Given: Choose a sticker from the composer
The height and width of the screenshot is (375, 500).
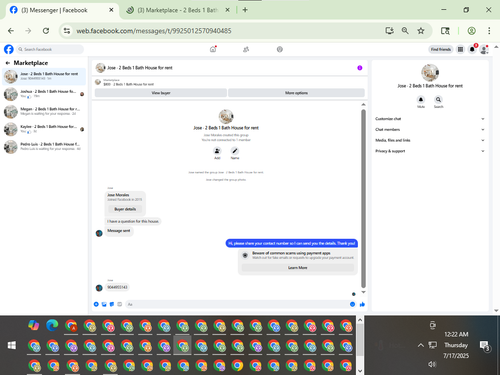Looking at the screenshot, I should coord(112,304).
